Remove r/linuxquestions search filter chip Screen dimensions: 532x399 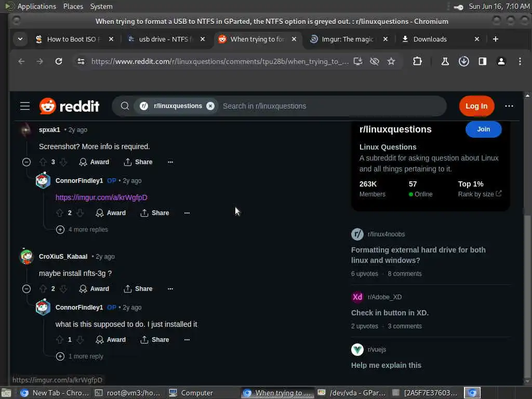(210, 106)
